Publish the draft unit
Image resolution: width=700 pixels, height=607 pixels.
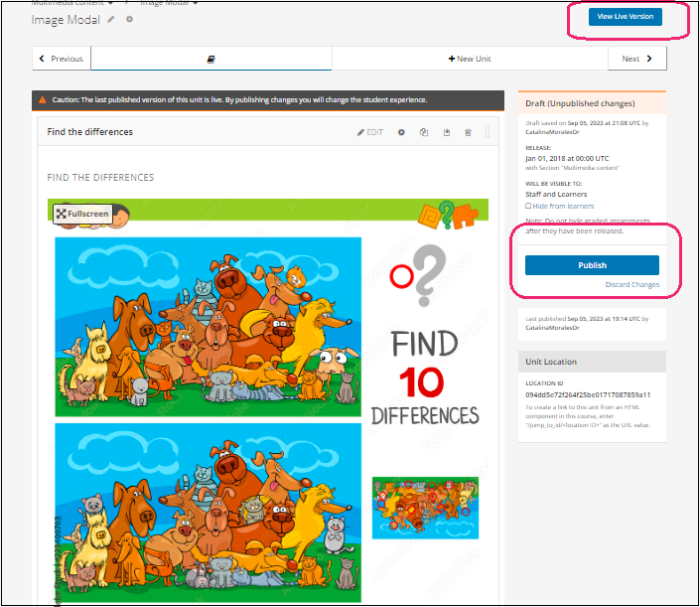592,265
